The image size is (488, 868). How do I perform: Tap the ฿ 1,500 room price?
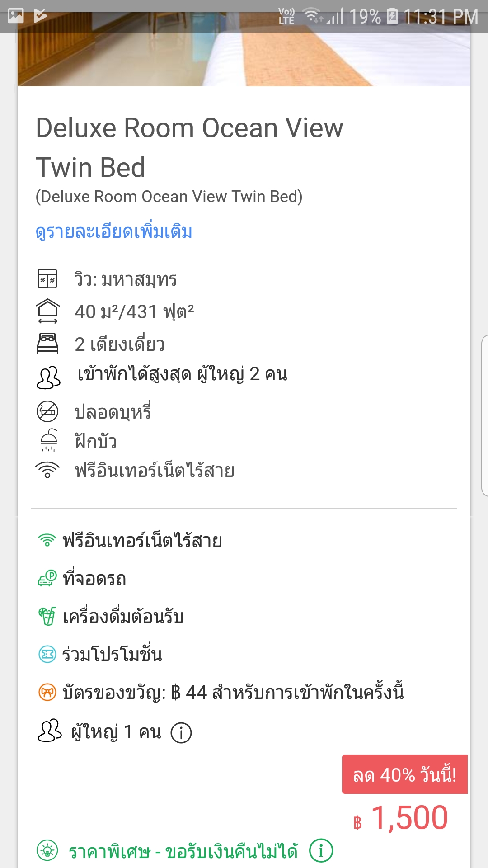pos(400,818)
